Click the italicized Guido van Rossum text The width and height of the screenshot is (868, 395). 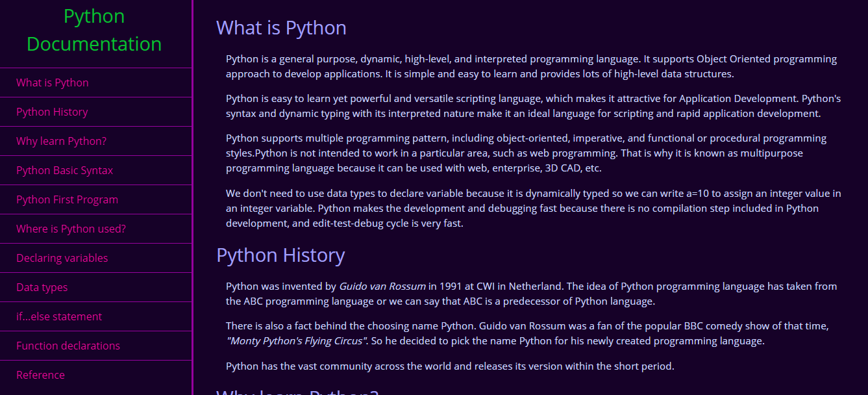[x=382, y=286]
